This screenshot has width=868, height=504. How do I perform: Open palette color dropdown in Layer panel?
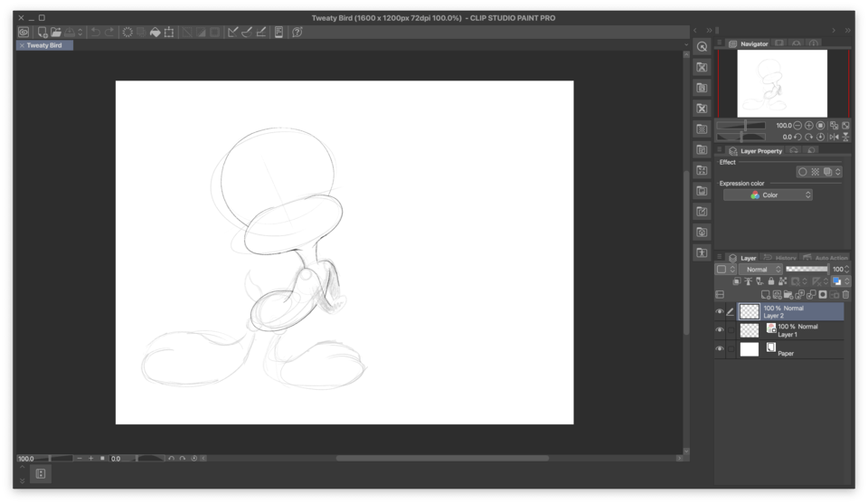coord(725,269)
